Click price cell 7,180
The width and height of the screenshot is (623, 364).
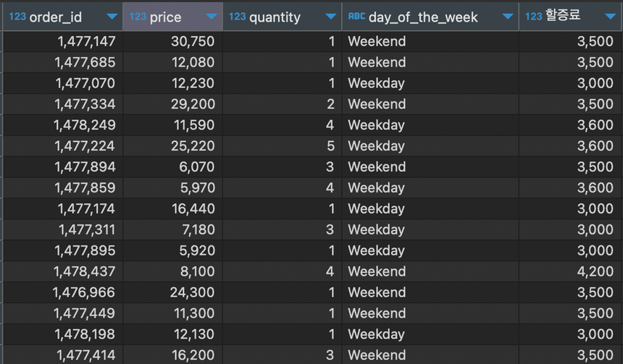point(173,230)
